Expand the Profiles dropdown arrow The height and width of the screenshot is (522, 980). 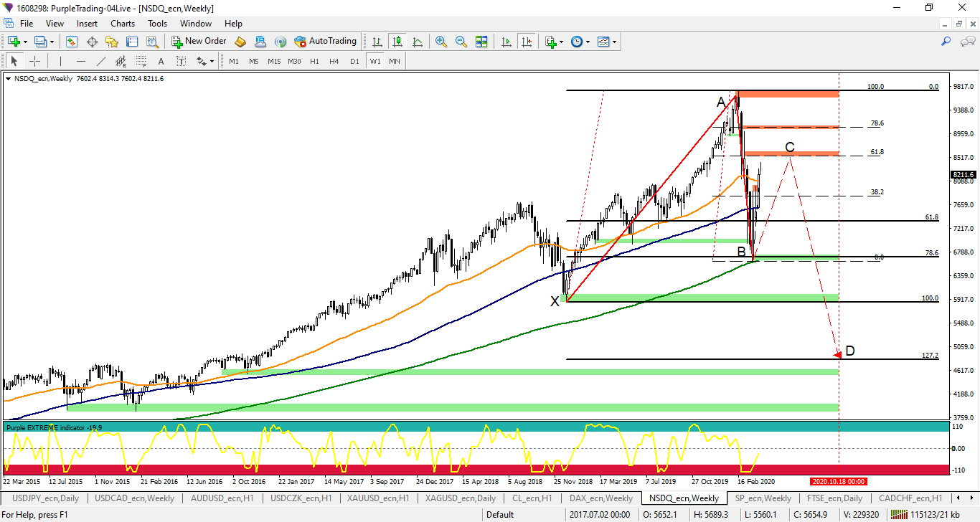click(52, 42)
